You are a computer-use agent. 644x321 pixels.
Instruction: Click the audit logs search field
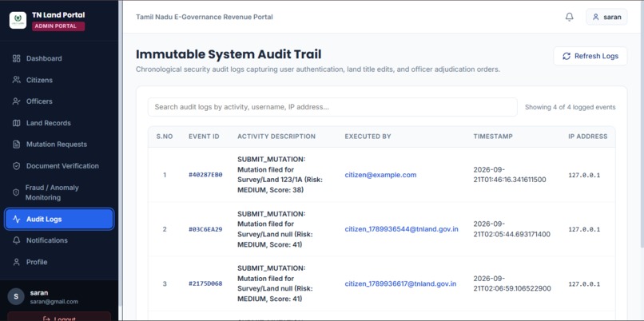332,107
